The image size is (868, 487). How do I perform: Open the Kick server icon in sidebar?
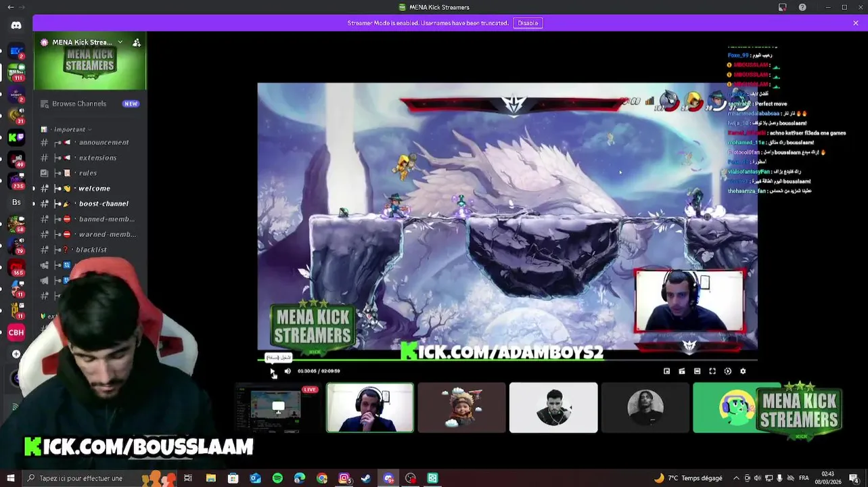click(16, 137)
